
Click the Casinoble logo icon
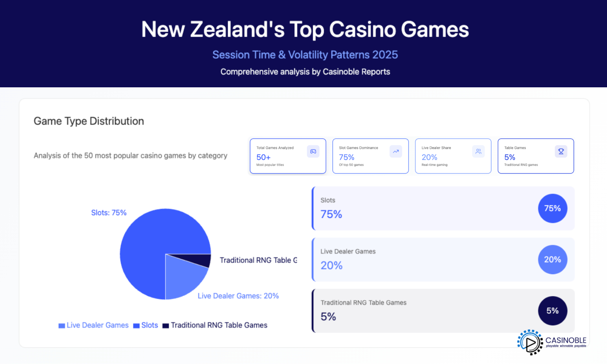[x=530, y=342]
